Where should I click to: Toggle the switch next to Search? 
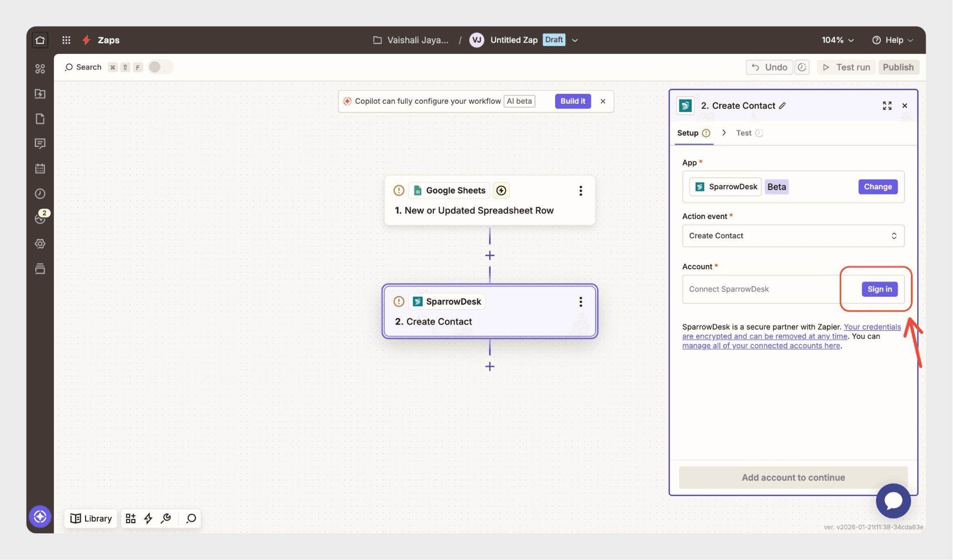click(160, 67)
